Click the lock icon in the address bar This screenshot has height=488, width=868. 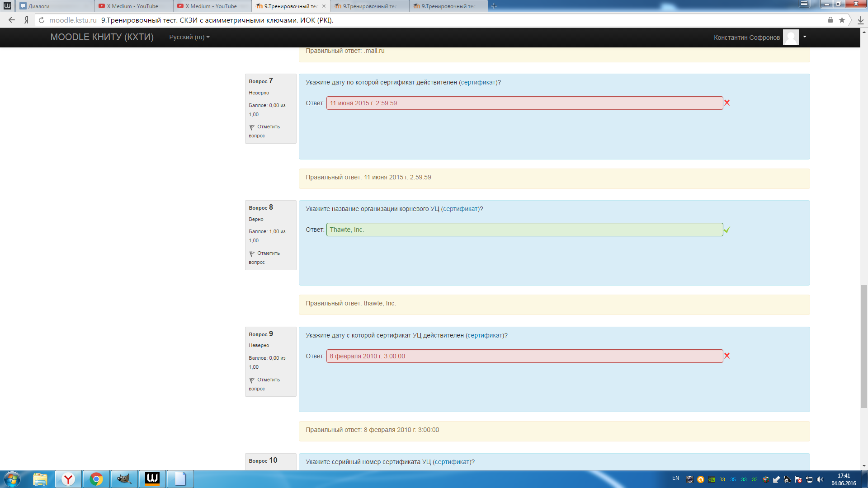[x=830, y=20]
